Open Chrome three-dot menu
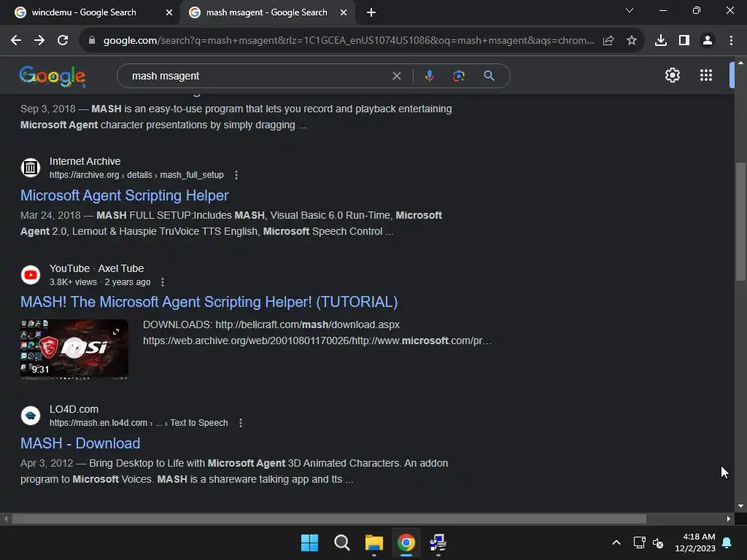The height and width of the screenshot is (560, 747). [731, 41]
